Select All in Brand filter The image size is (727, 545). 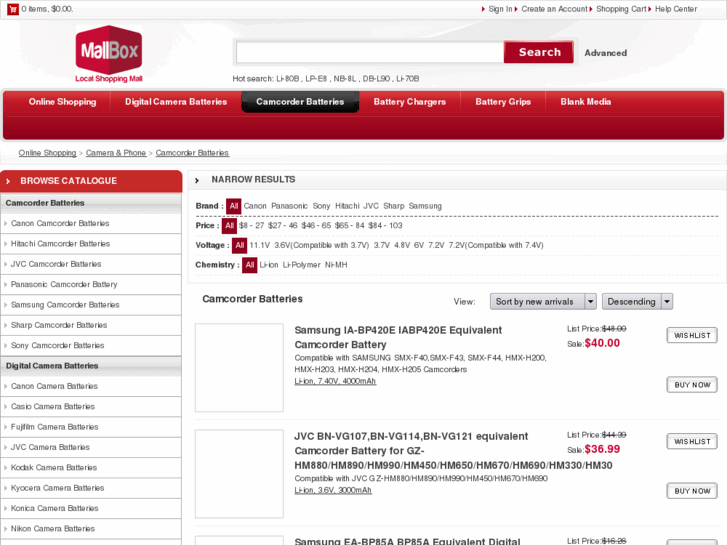point(234,206)
